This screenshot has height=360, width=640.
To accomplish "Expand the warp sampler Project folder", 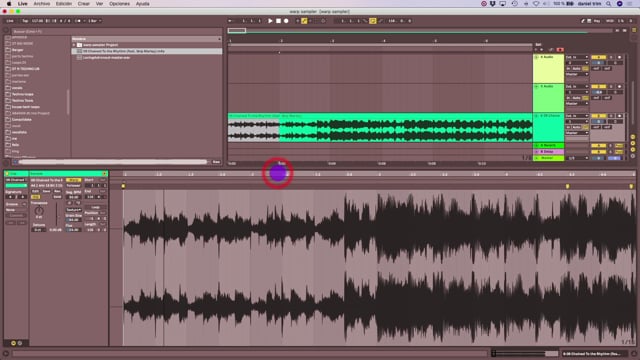I will [74, 45].
